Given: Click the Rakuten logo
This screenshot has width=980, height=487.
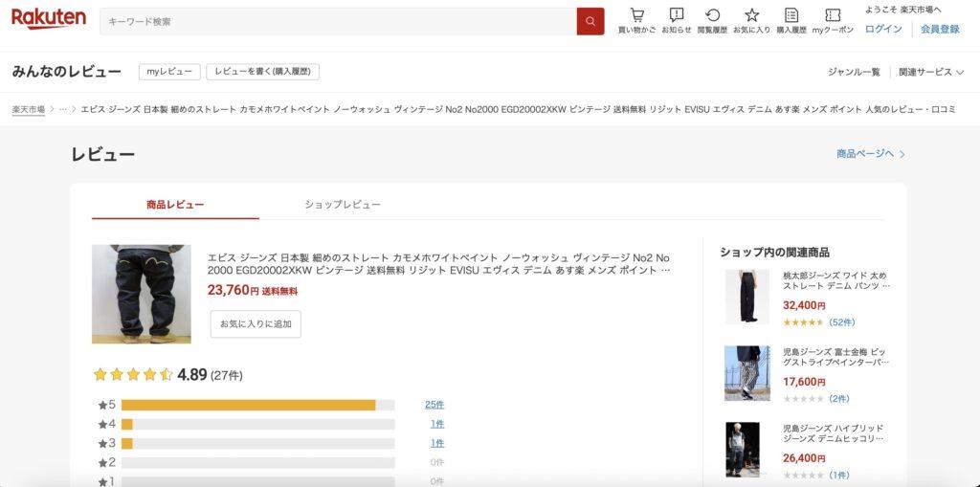Looking at the screenshot, I should tap(49, 19).
